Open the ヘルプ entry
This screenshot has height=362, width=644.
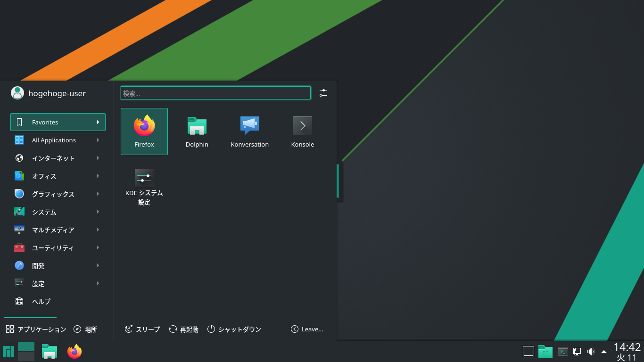click(x=58, y=301)
